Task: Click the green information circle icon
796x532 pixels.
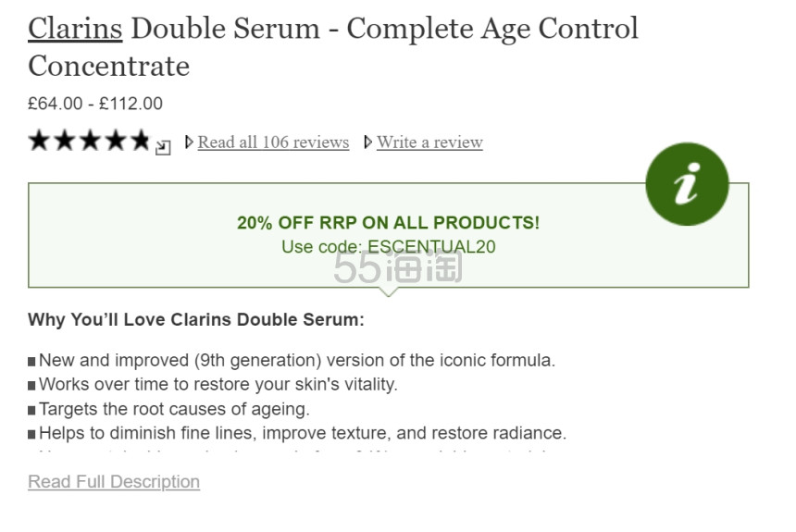Action: click(687, 184)
